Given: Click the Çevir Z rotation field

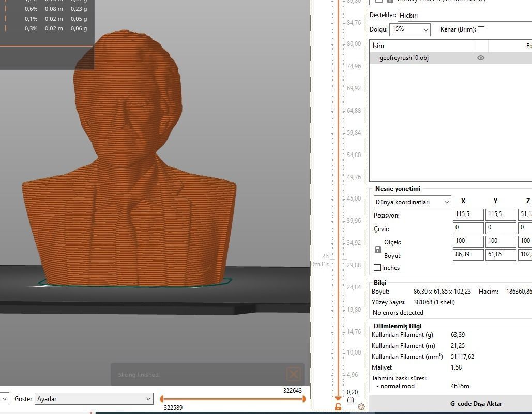Looking at the screenshot, I should pos(525,228).
